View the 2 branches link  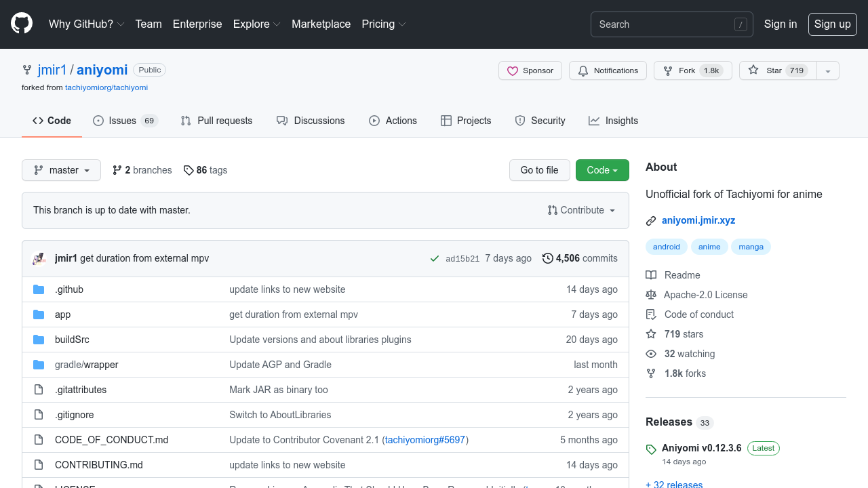click(x=142, y=170)
